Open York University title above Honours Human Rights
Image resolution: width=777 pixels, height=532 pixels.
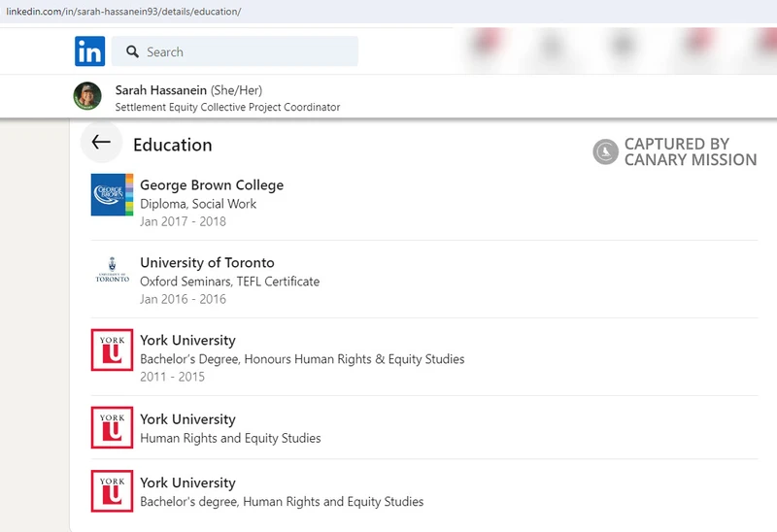187,341
